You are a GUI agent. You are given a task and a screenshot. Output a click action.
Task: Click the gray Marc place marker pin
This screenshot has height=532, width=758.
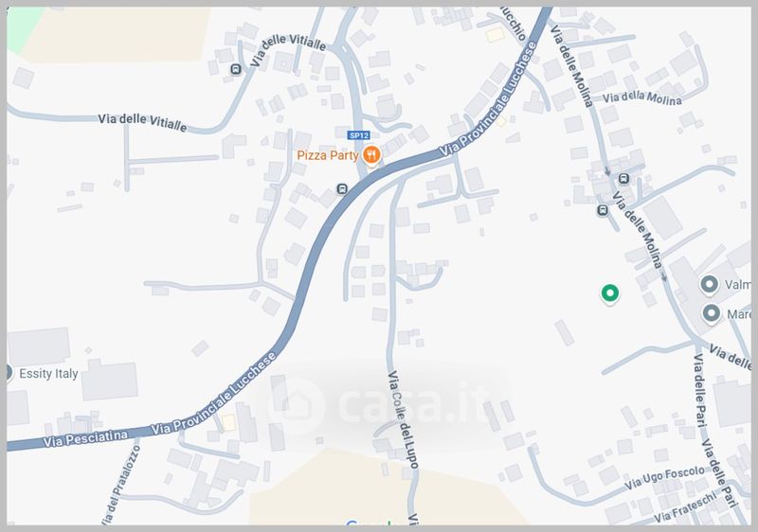point(712,313)
